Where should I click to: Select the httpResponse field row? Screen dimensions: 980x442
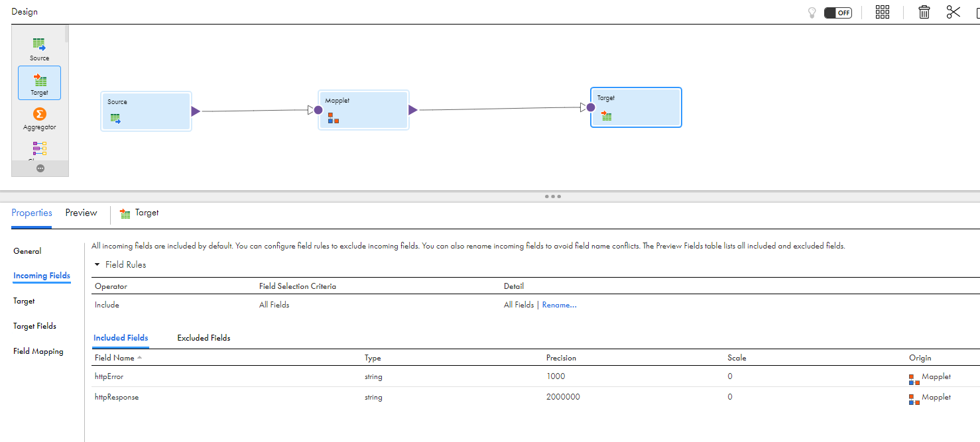pos(536,398)
